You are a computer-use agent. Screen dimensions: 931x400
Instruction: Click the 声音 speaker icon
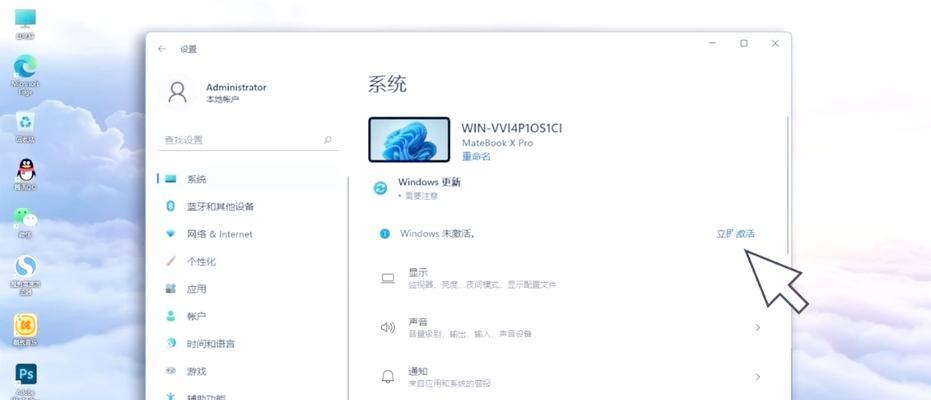pos(388,327)
